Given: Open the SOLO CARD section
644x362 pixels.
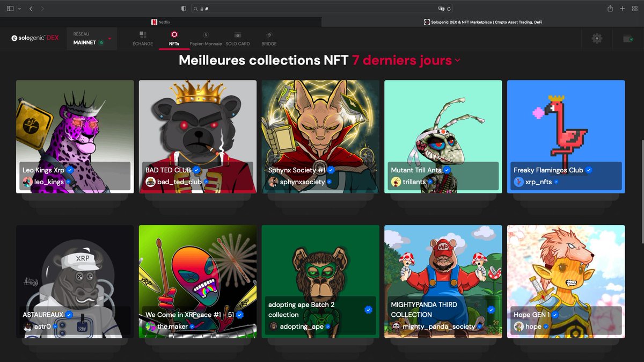Looking at the screenshot, I should point(237,39).
